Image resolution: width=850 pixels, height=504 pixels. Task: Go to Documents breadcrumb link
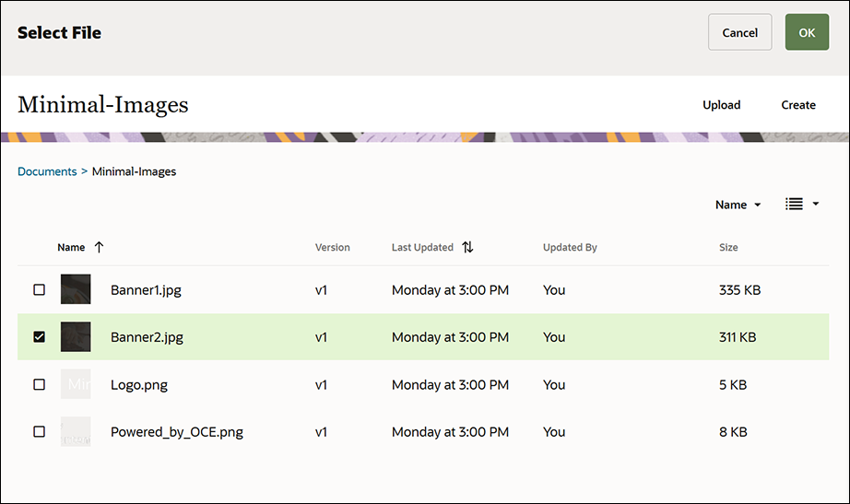[47, 171]
